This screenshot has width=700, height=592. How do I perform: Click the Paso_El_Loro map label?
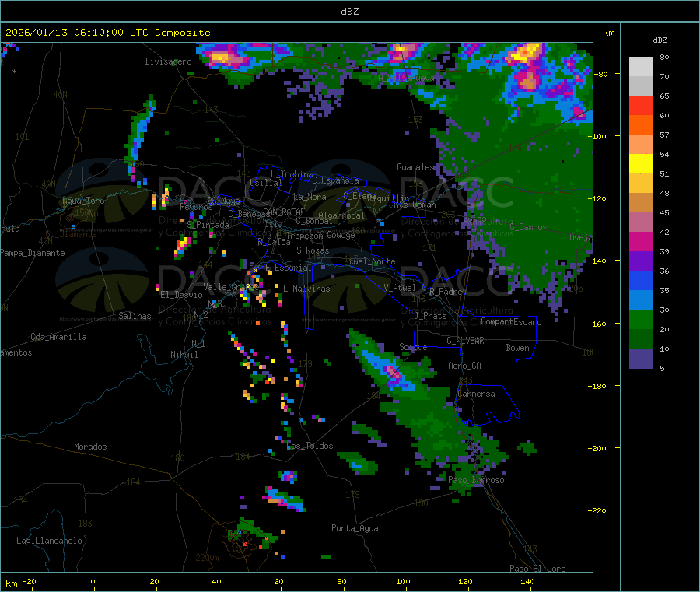coord(538,569)
